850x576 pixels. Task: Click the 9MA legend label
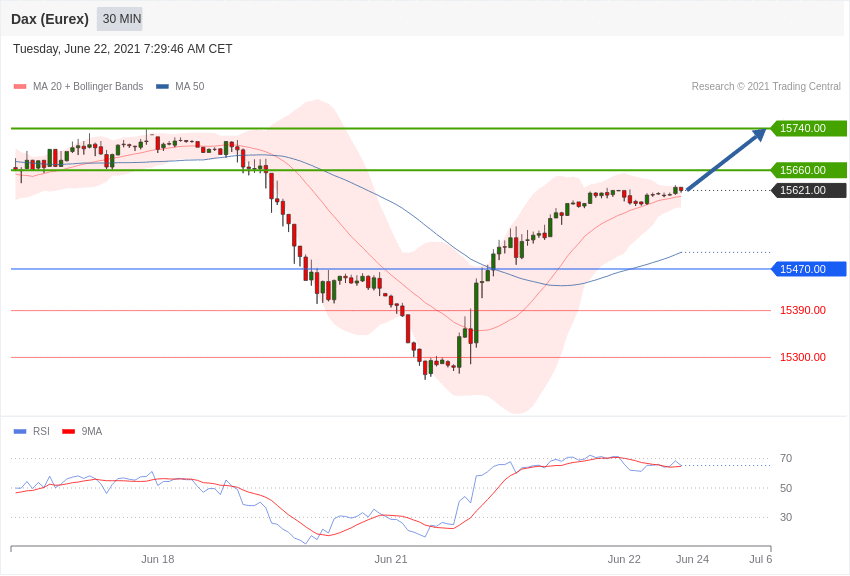(x=92, y=431)
